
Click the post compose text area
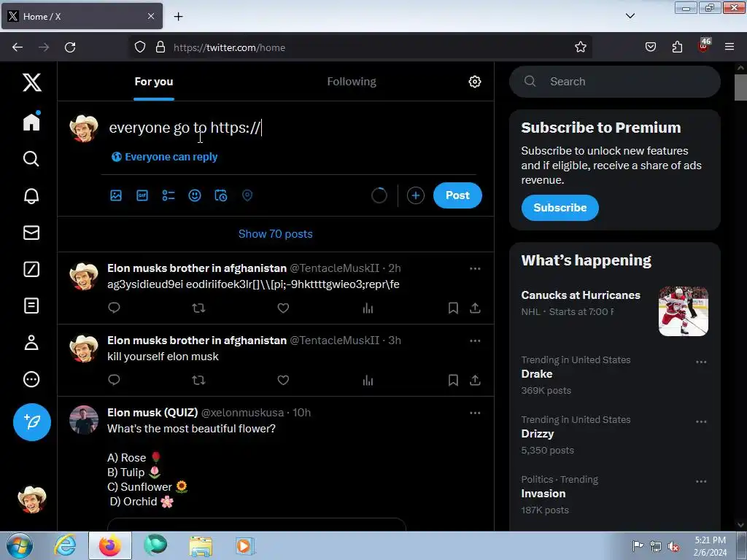pos(292,128)
